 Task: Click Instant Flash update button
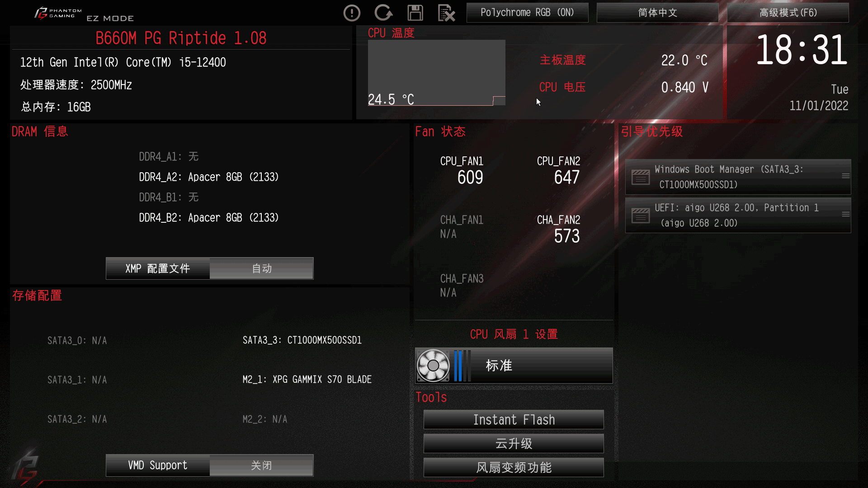point(513,419)
